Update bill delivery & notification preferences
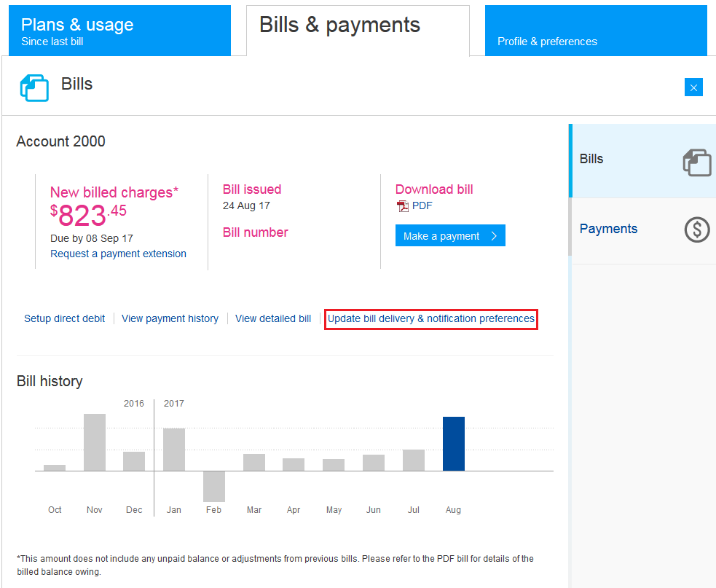Viewport: 716px width, 588px height. [x=430, y=318]
